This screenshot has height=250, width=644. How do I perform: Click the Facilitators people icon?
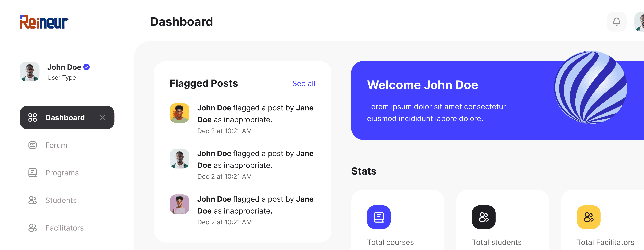32,228
